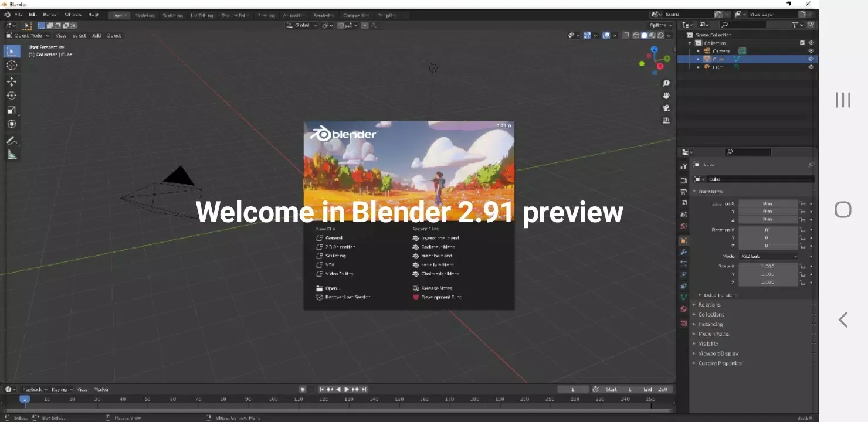The height and width of the screenshot is (422, 868).
Task: Uncheck the Collection checkbox in the Outliner
Action: [802, 42]
